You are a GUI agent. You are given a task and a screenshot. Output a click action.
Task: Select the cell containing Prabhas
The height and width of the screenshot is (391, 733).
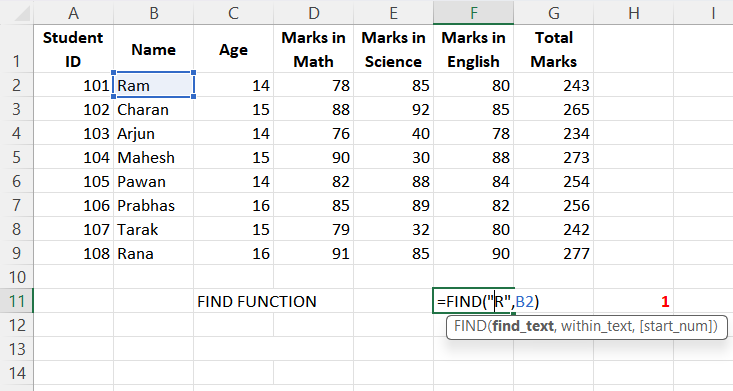tap(153, 205)
